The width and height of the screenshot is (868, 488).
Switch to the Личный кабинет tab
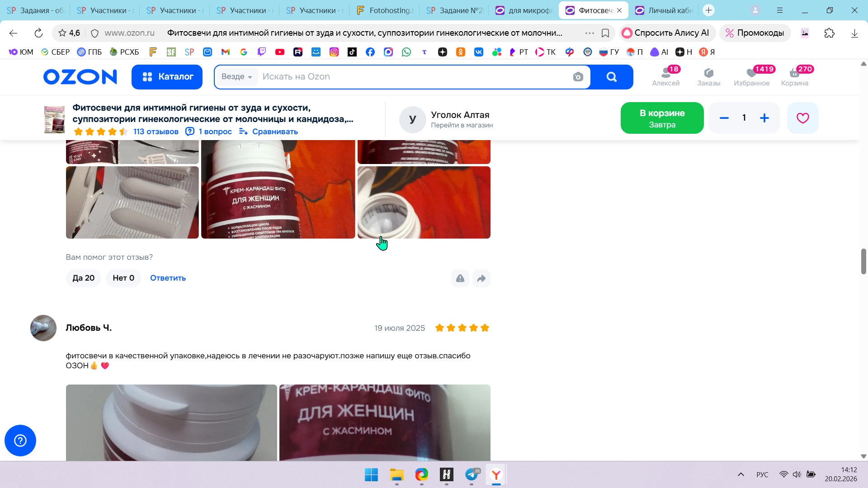coord(665,10)
